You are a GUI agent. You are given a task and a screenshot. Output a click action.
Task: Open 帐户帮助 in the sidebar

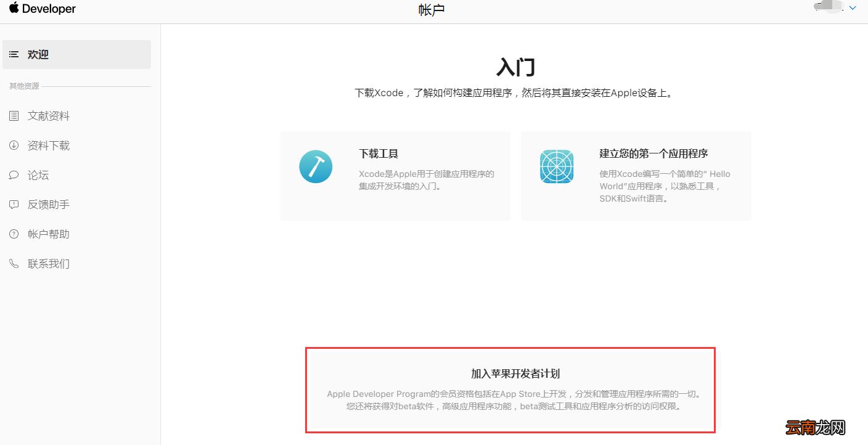tap(49, 234)
